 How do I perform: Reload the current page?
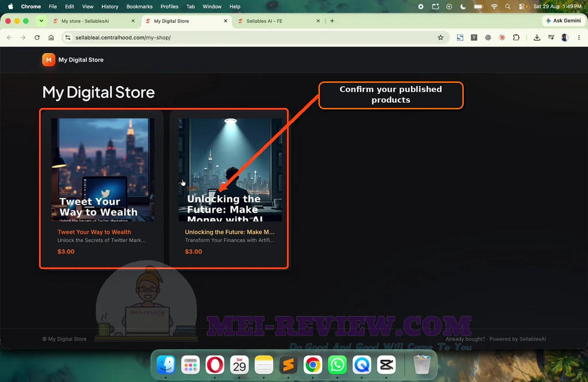[37, 37]
